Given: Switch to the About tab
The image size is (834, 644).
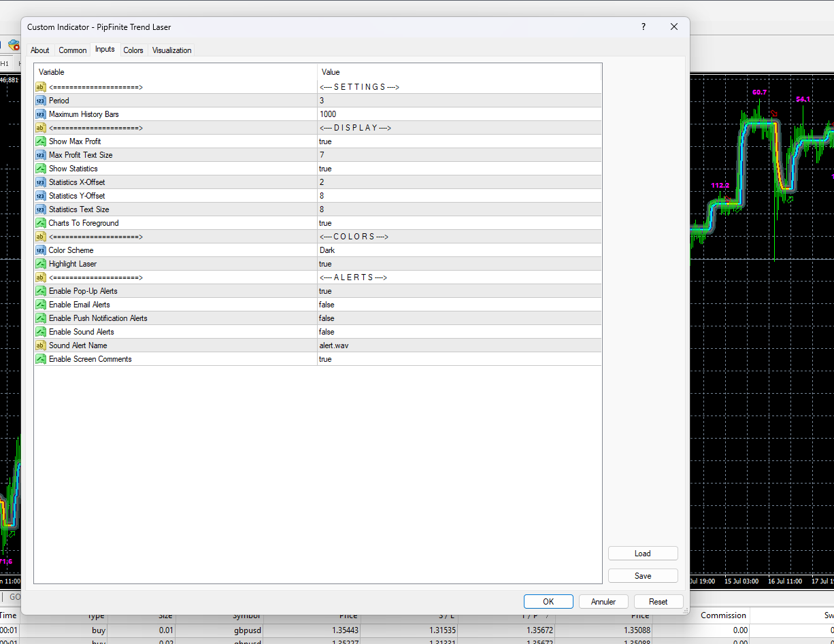Looking at the screenshot, I should [x=40, y=50].
